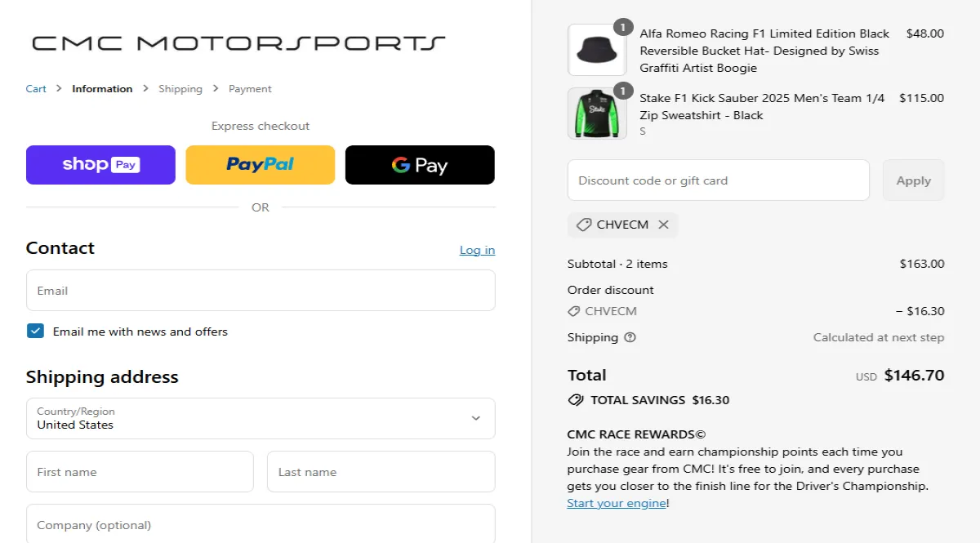
Task: Click the Email input field
Action: (260, 290)
